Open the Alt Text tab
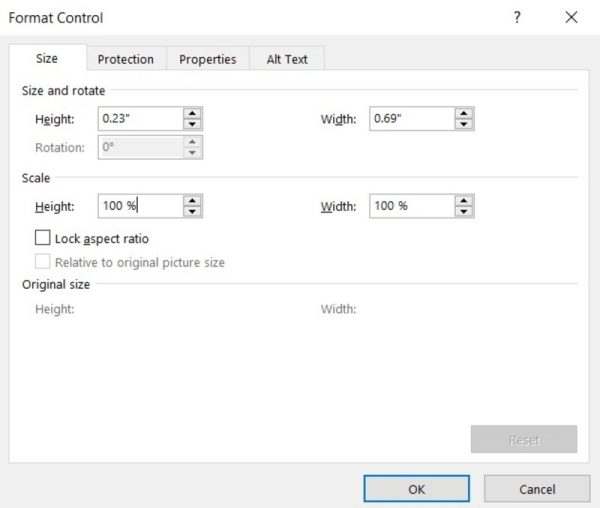The image size is (600, 508). [287, 59]
